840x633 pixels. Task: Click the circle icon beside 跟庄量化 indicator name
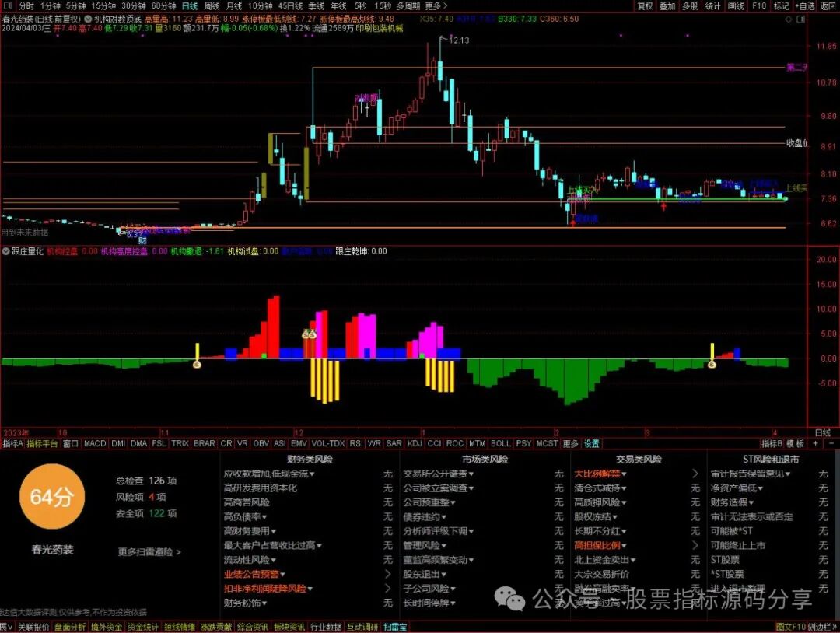[x=6, y=251]
